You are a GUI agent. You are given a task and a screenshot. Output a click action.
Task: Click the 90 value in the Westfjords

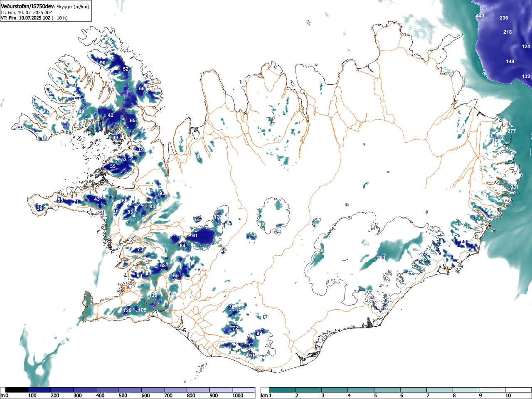click(103, 63)
